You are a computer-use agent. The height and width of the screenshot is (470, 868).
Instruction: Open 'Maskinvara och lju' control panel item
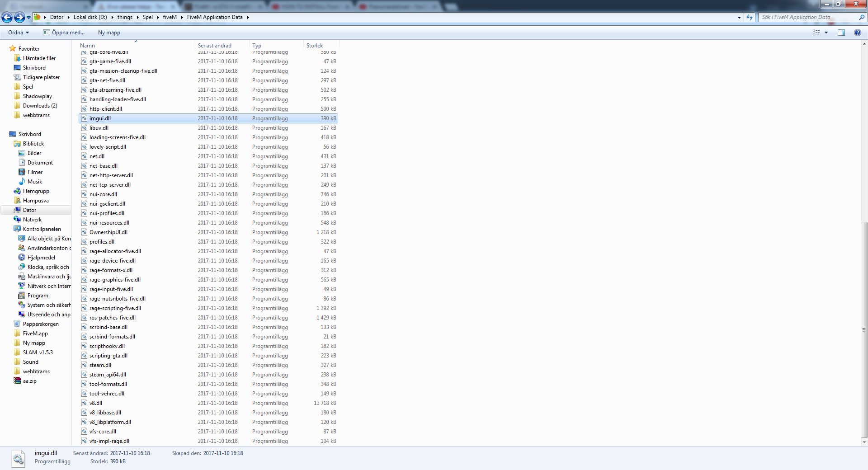coord(44,277)
